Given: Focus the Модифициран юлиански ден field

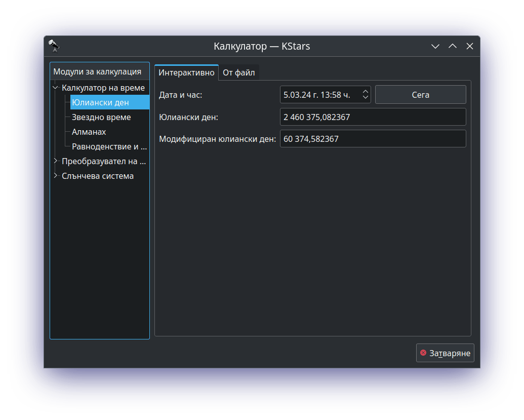Looking at the screenshot, I should tap(373, 139).
